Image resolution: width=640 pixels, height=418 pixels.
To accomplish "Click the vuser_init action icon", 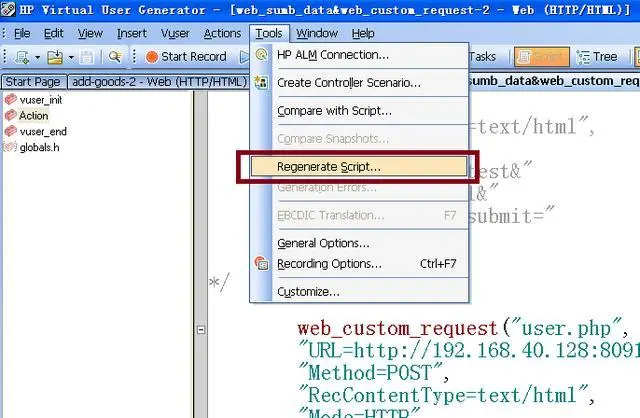I will [x=11, y=99].
